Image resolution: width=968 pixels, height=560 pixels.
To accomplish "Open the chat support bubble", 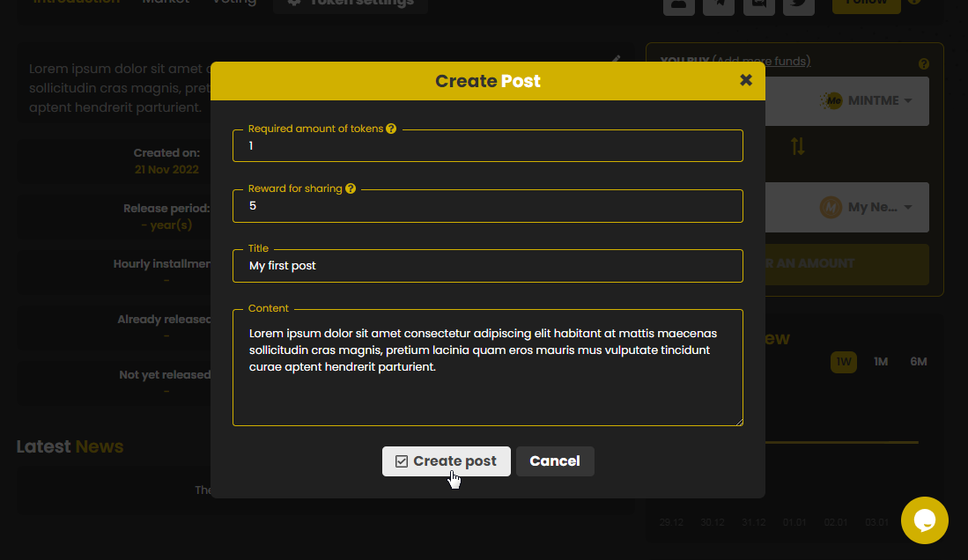I will [x=924, y=520].
